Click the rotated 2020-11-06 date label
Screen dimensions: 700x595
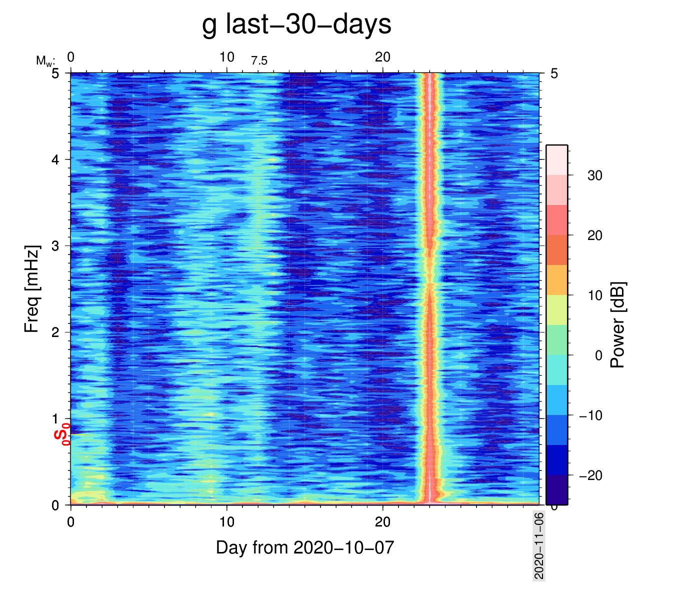point(539,545)
